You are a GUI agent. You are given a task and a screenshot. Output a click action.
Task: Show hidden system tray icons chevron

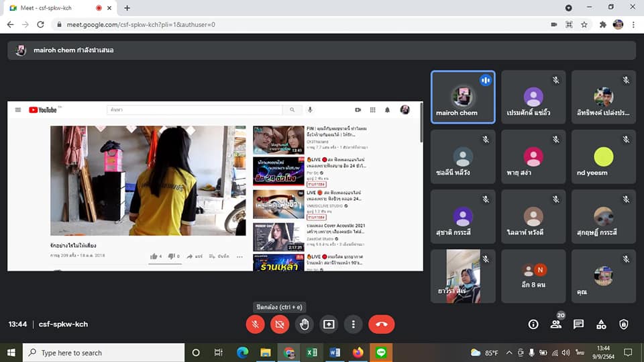click(x=509, y=353)
